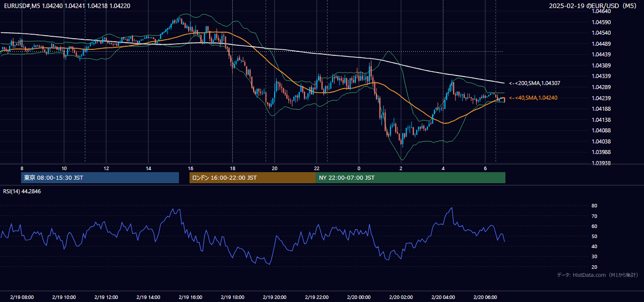This screenshot has width=644, height=302.
Task: Click the 2/20 00:00 date label
Action: (x=358, y=297)
